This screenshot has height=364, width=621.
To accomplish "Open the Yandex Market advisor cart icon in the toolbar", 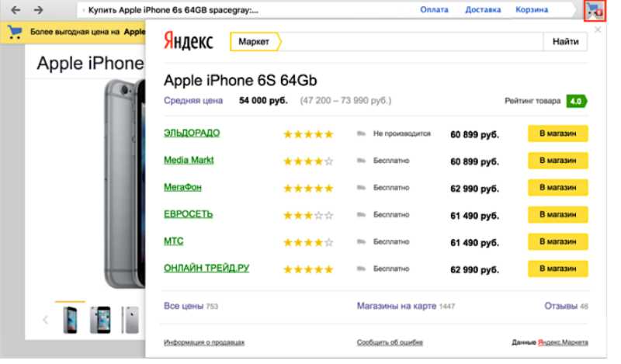I will [x=595, y=10].
